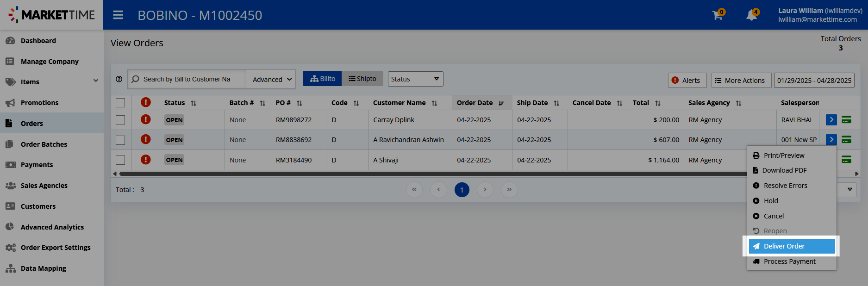Click green card icon for Carray Dplink order
The image size is (868, 286).
click(x=846, y=120)
